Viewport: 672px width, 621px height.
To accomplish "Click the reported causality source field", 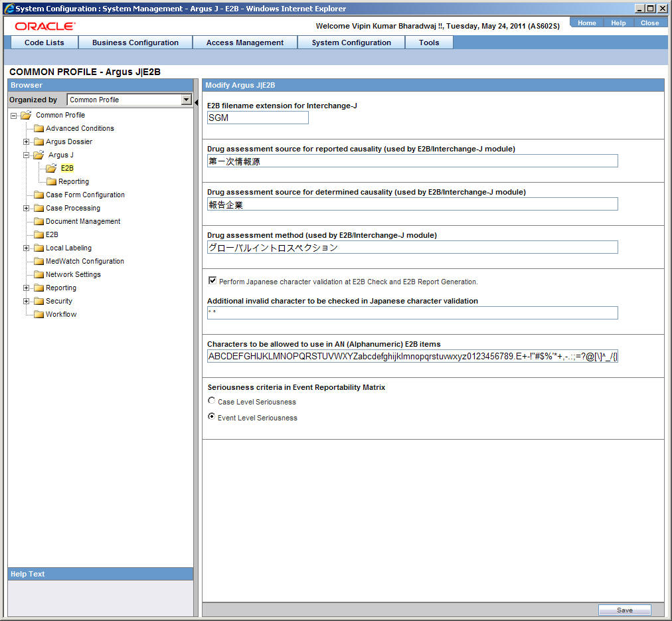I will (x=412, y=161).
